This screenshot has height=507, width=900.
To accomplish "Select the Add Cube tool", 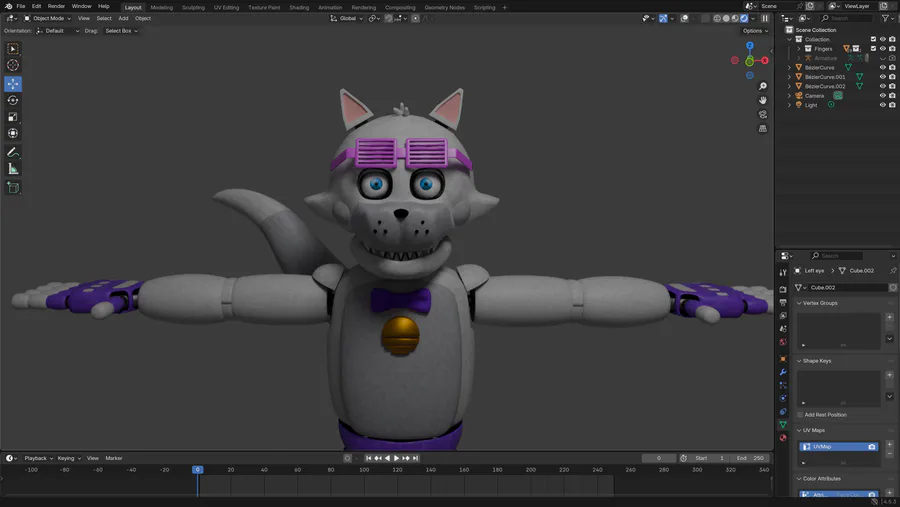I will coord(13,188).
